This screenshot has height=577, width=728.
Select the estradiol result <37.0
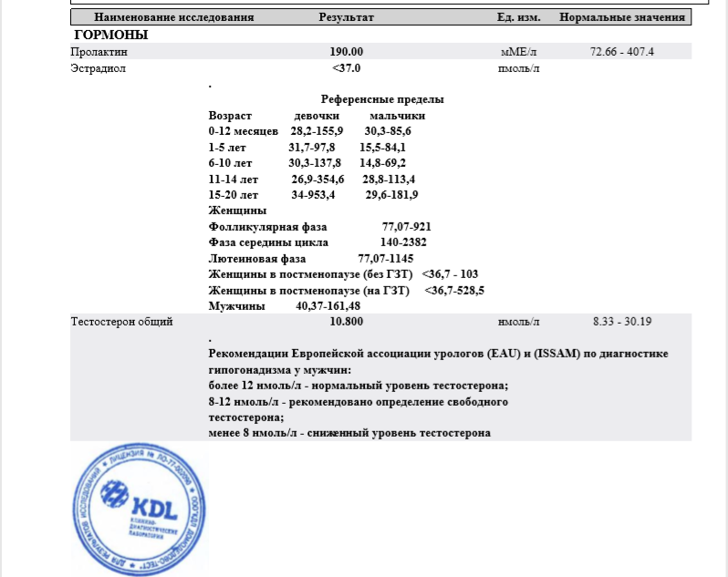tap(347, 68)
